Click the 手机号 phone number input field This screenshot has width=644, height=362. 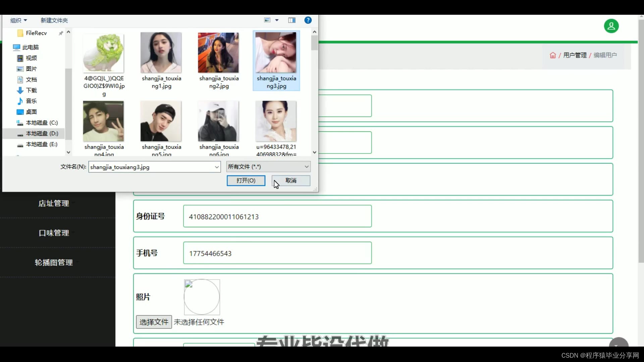coord(277,253)
